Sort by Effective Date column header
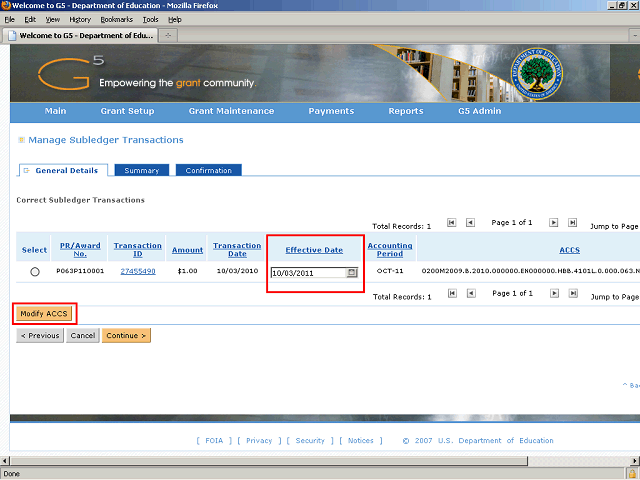This screenshot has height=480, width=640. (314, 250)
